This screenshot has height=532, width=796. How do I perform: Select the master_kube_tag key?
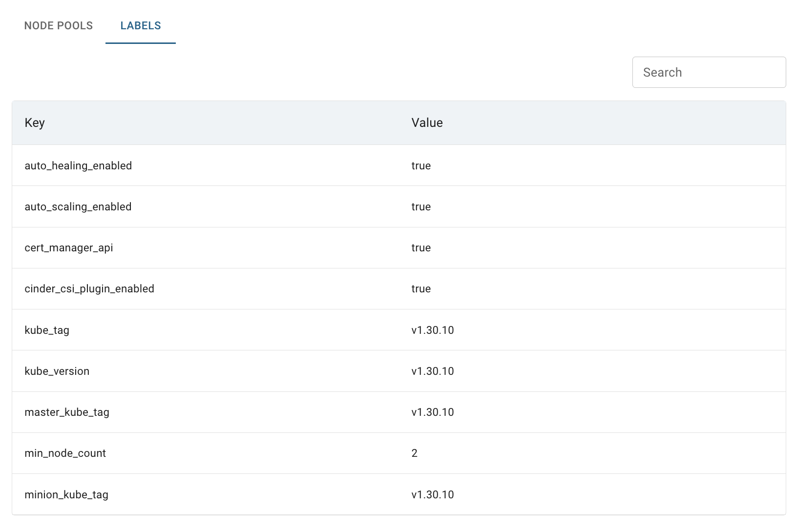(x=67, y=412)
